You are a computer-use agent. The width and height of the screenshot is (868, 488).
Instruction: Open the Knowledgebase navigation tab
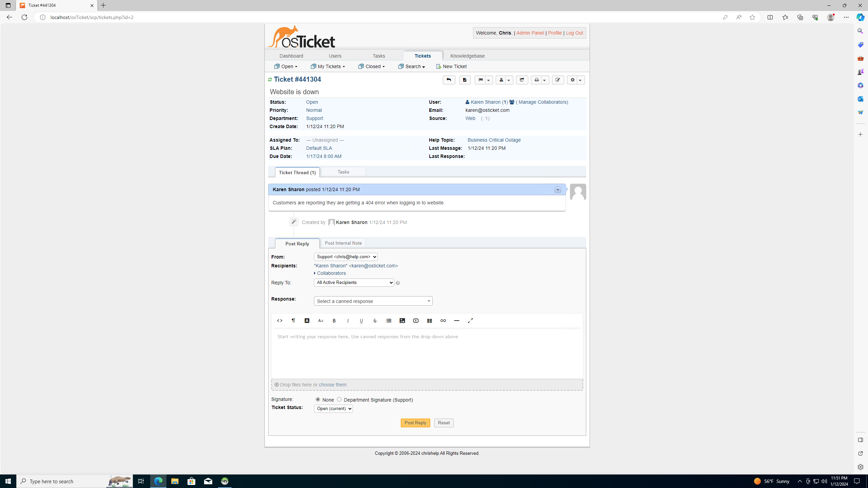(x=467, y=56)
